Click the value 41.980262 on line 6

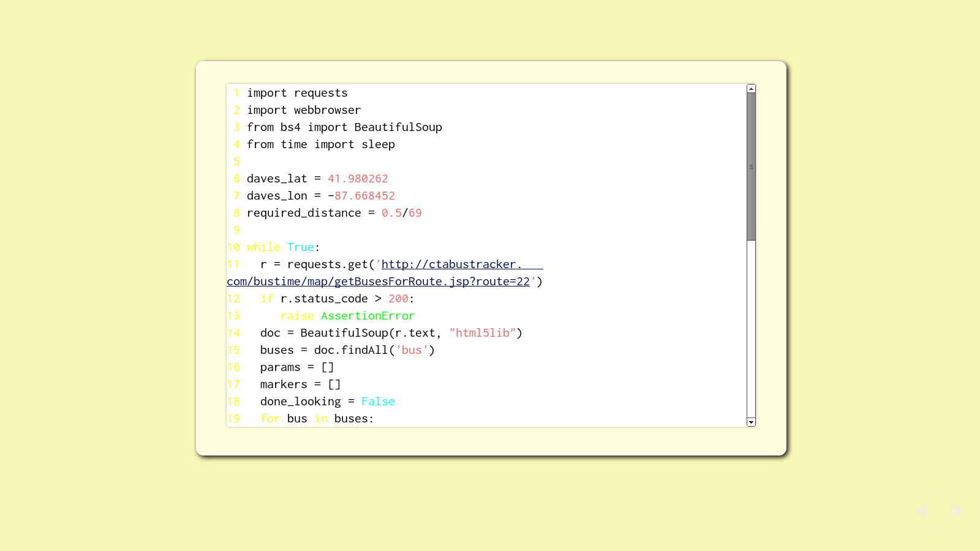(358, 179)
